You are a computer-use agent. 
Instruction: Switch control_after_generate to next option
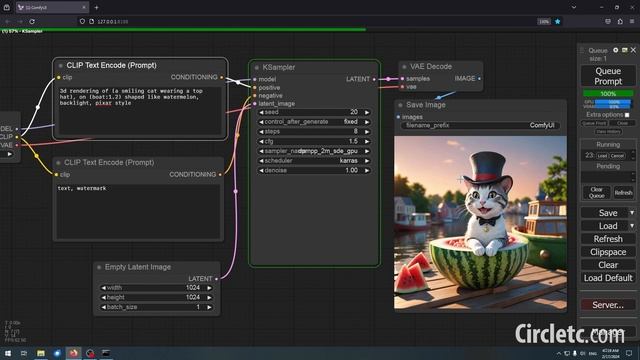(367, 122)
